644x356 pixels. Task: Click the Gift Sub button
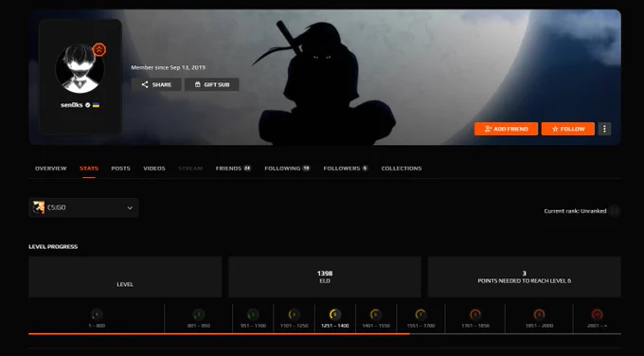pyautogui.click(x=211, y=84)
